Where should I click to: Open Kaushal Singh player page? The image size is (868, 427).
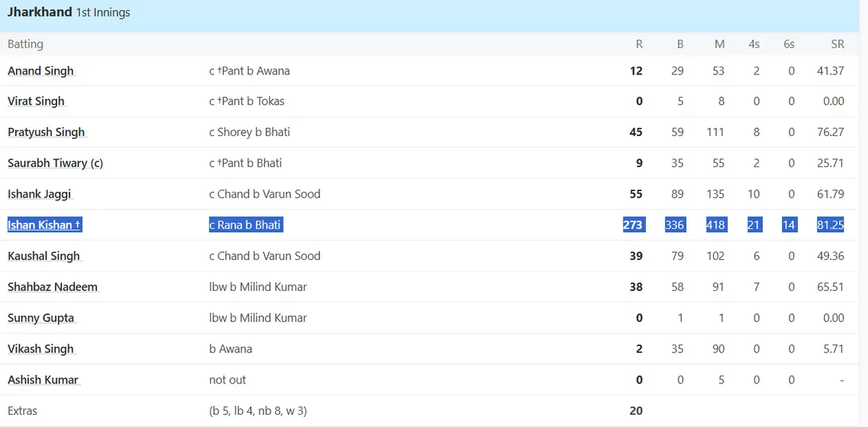(44, 256)
